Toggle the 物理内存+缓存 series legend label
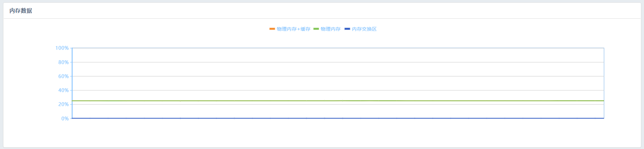This screenshot has height=149, width=644. point(293,29)
